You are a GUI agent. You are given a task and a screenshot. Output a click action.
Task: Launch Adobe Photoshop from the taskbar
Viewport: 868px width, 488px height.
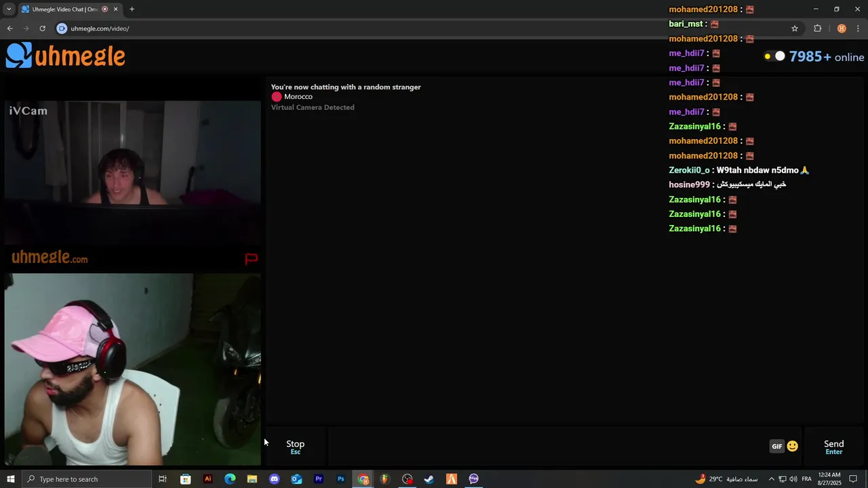(x=340, y=479)
